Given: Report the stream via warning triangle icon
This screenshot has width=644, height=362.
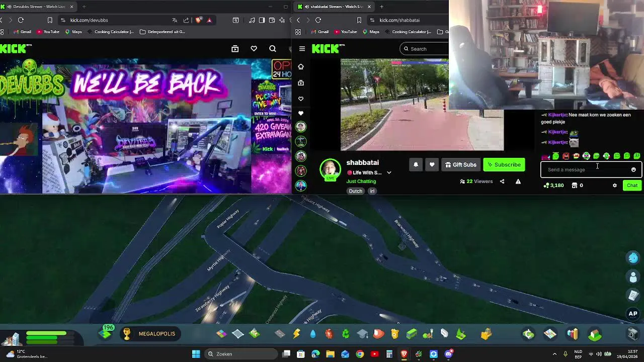Looking at the screenshot, I should tap(518, 182).
